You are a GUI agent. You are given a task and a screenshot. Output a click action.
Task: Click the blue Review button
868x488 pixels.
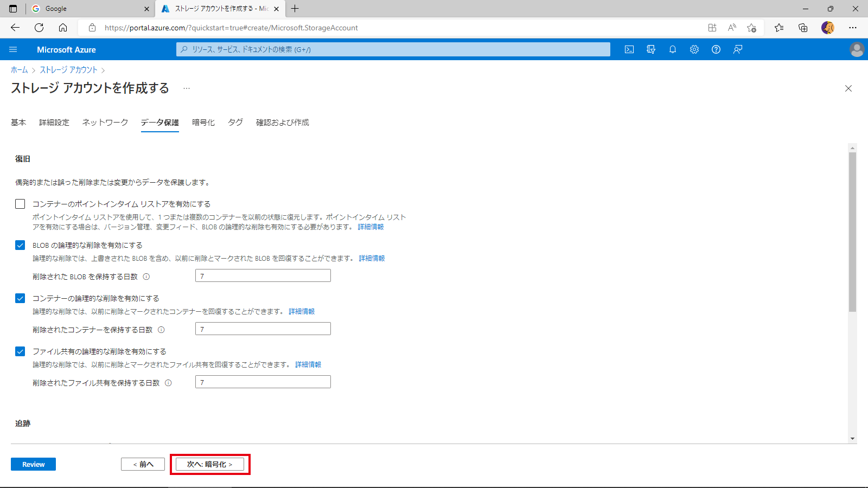coord(33,464)
